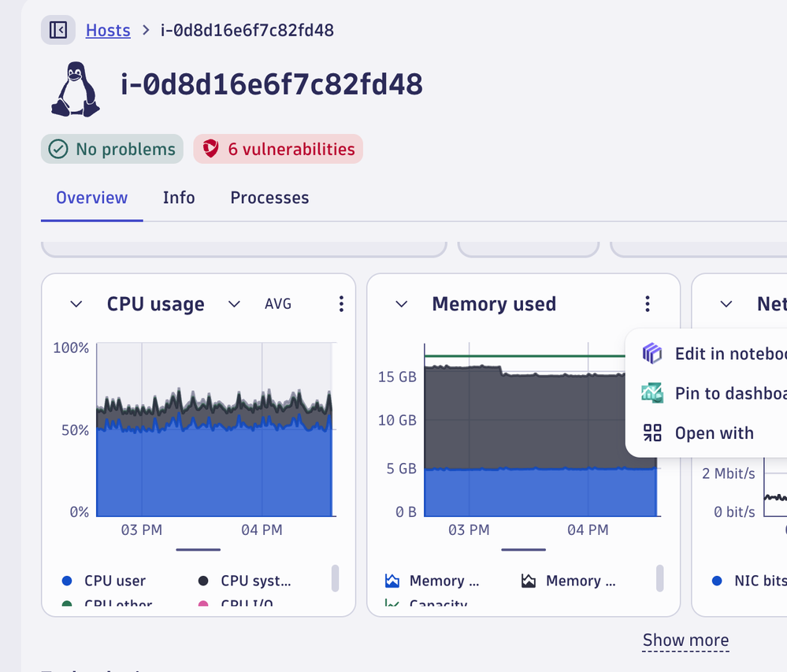Toggle NIC bits legend series
The height and width of the screenshot is (672, 787).
pos(748,581)
